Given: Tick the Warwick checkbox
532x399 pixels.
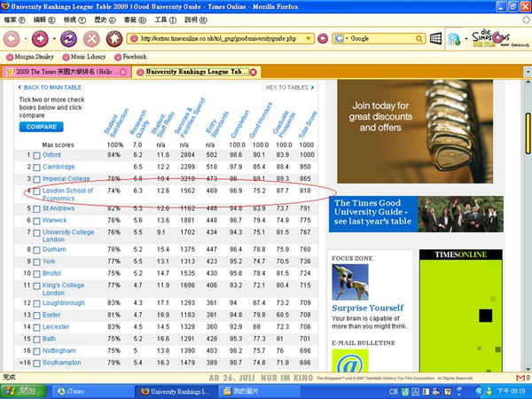Looking at the screenshot, I should (x=36, y=221).
